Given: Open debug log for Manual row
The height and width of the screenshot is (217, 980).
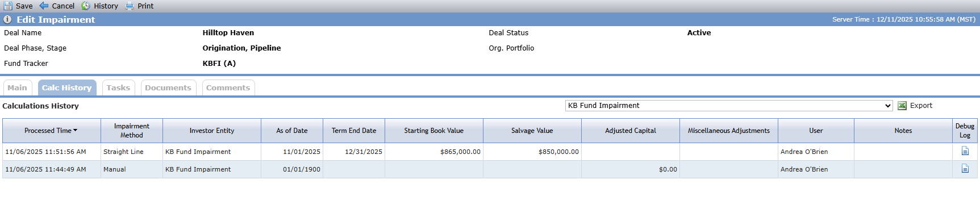Looking at the screenshot, I should tap(965, 169).
